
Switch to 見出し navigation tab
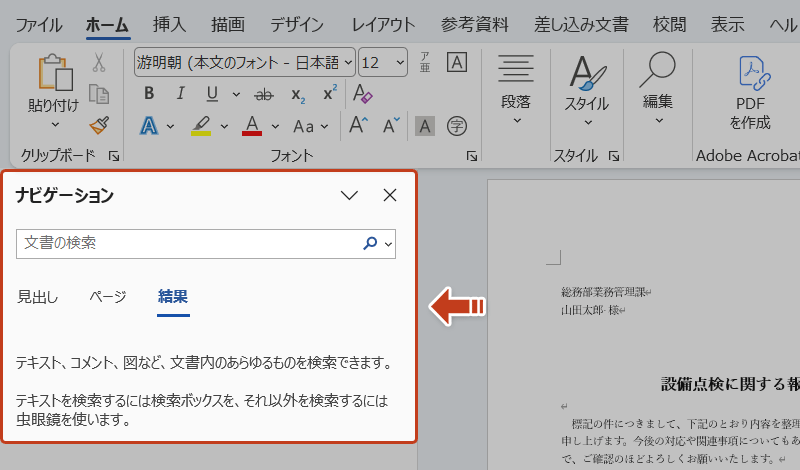click(x=38, y=297)
